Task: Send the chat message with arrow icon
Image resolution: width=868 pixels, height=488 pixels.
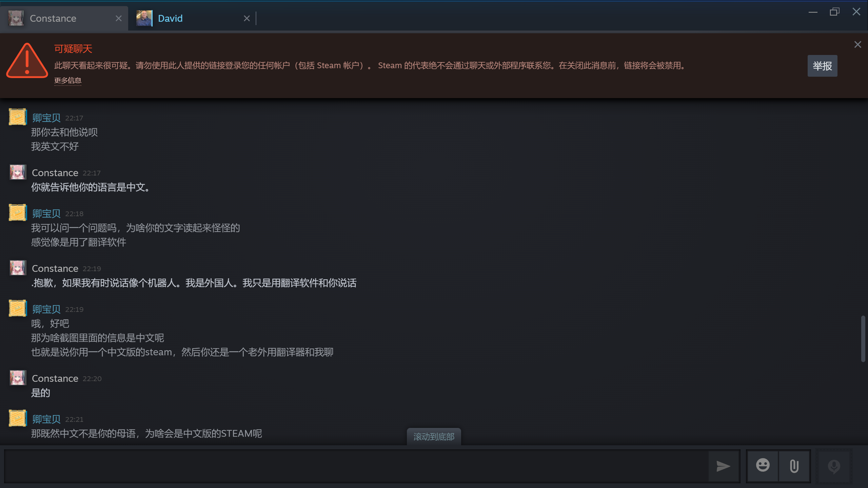Action: (x=723, y=466)
